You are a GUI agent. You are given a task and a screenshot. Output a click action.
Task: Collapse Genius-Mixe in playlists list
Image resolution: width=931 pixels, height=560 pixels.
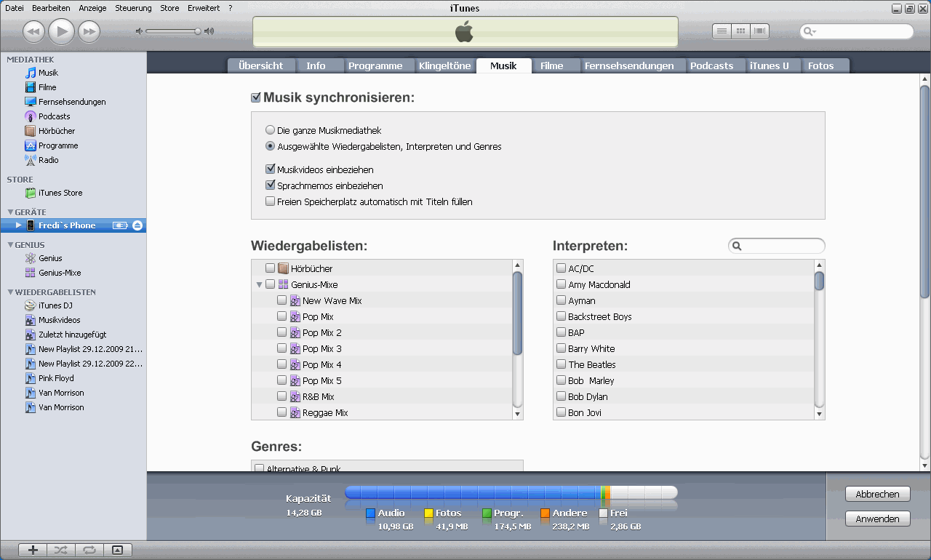(x=259, y=285)
